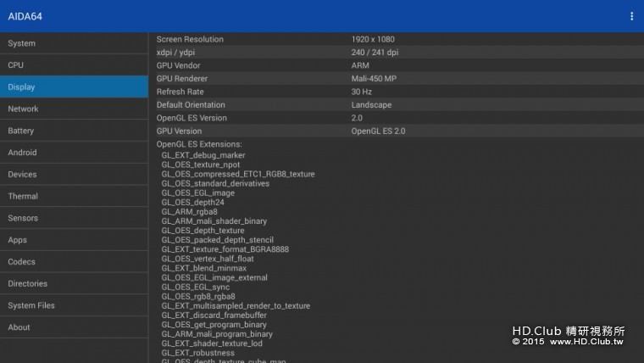Click the ARM vendor value
The height and width of the screenshot is (363, 644).
(x=360, y=65)
